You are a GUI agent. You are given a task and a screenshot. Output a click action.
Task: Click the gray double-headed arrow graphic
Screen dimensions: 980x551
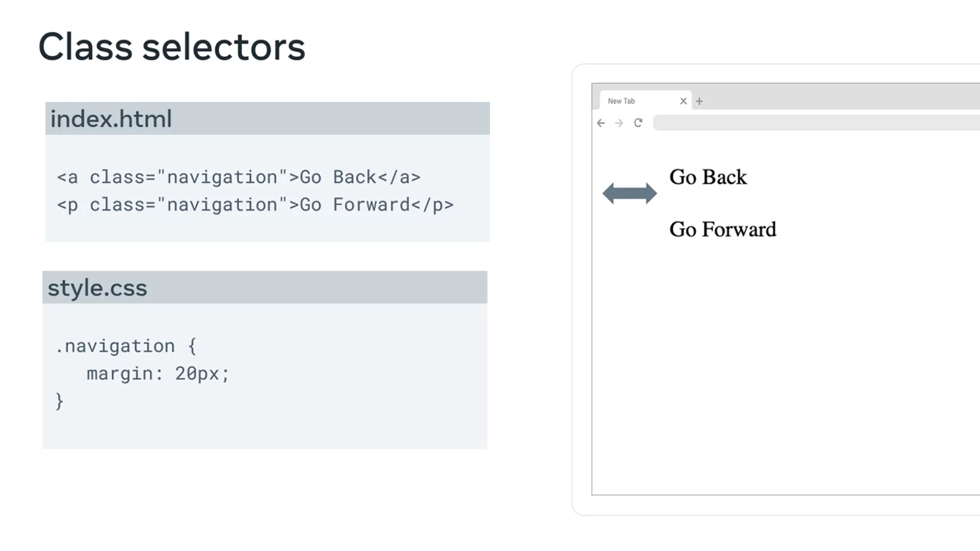pyautogui.click(x=629, y=193)
